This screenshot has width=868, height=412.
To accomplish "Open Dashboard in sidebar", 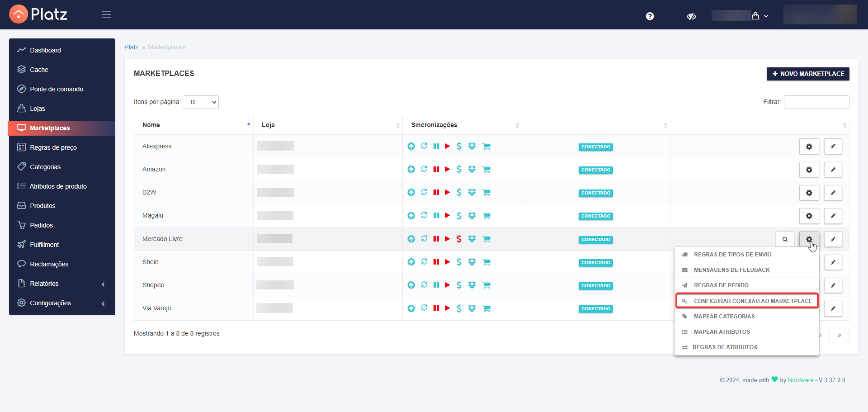I will pos(62,50).
